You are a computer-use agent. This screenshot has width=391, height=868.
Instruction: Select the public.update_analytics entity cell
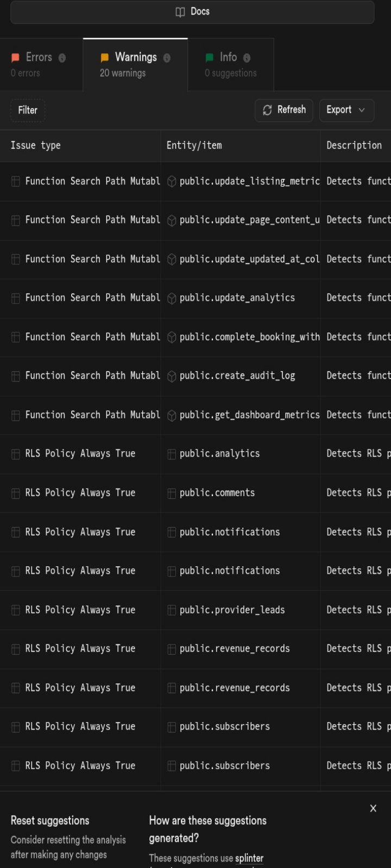[241, 298]
